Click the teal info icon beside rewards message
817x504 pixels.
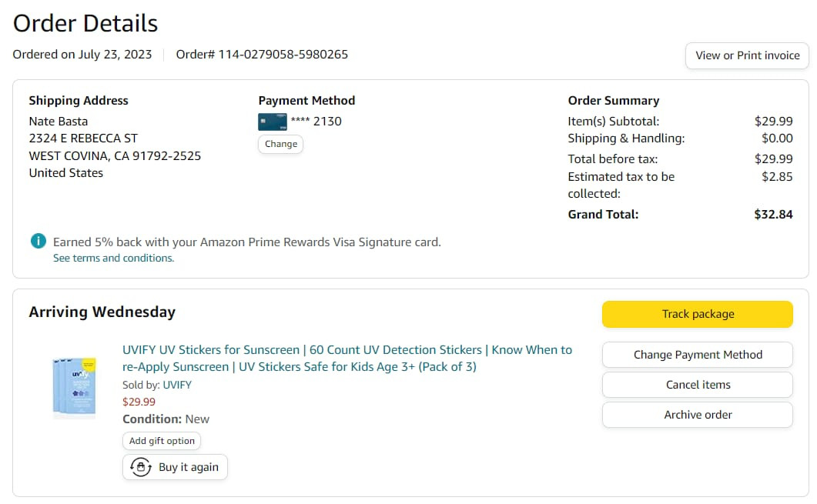point(38,242)
